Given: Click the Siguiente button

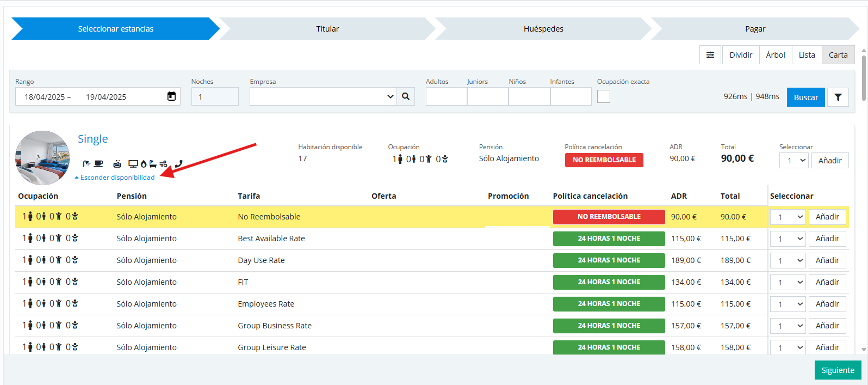Looking at the screenshot, I should click(x=838, y=370).
